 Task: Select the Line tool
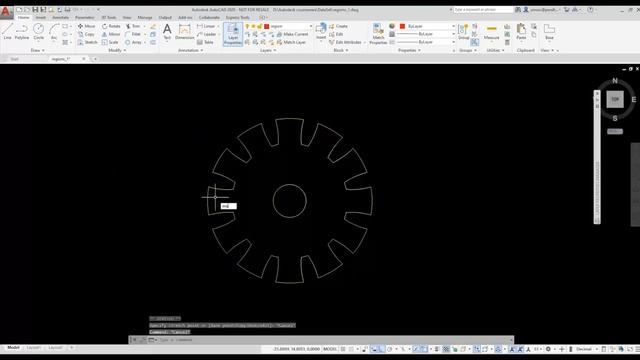tap(7, 31)
